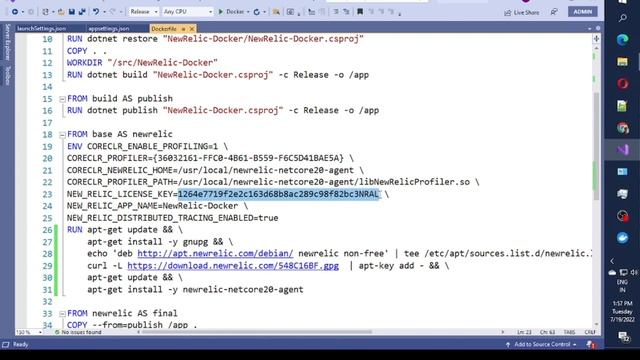Click the Save file icon

tap(72, 12)
